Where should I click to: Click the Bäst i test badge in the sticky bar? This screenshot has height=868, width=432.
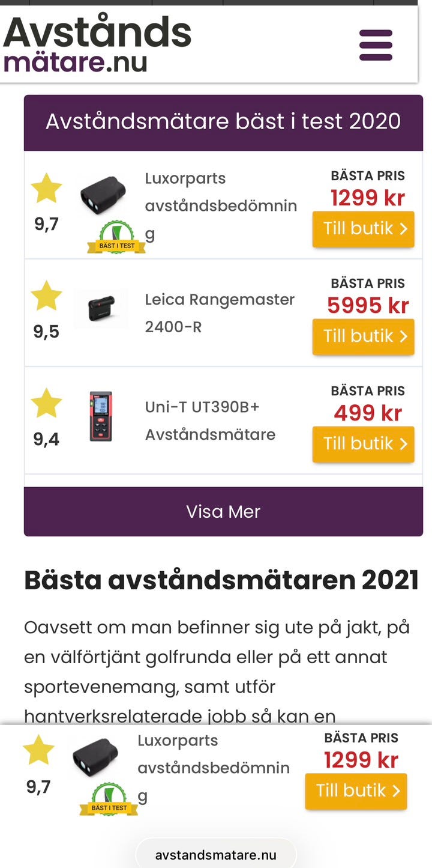[x=109, y=800]
